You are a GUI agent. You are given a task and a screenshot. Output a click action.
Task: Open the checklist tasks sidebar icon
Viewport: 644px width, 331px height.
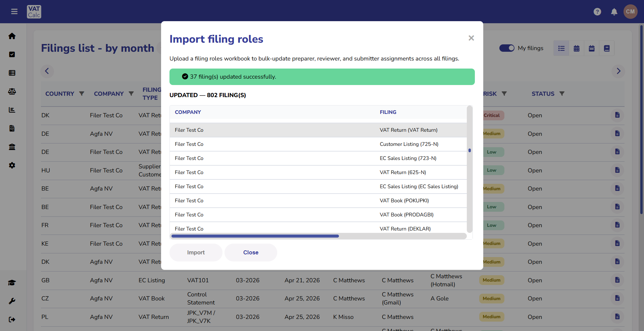pos(12,54)
